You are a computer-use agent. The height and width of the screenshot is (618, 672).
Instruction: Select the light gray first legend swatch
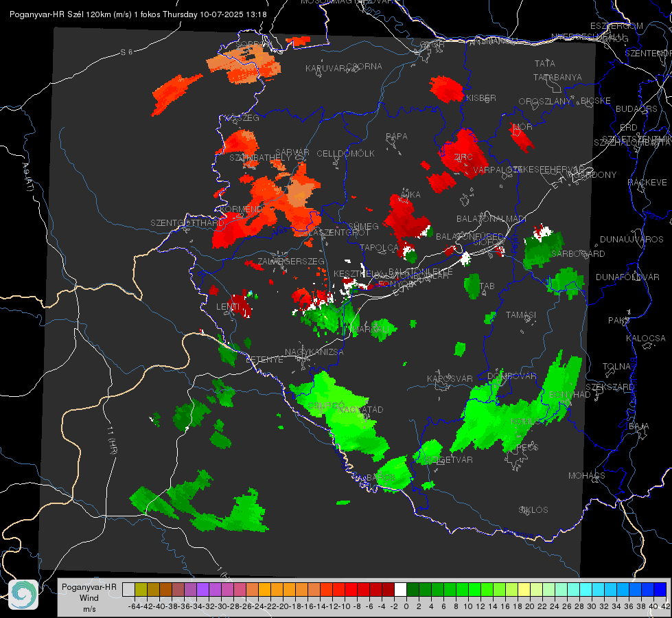coord(128,590)
